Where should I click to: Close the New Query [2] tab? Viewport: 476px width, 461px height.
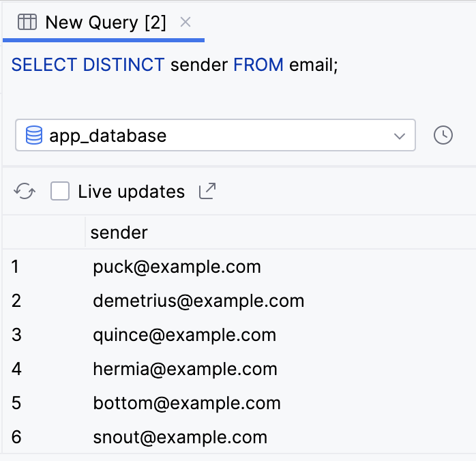point(185,22)
